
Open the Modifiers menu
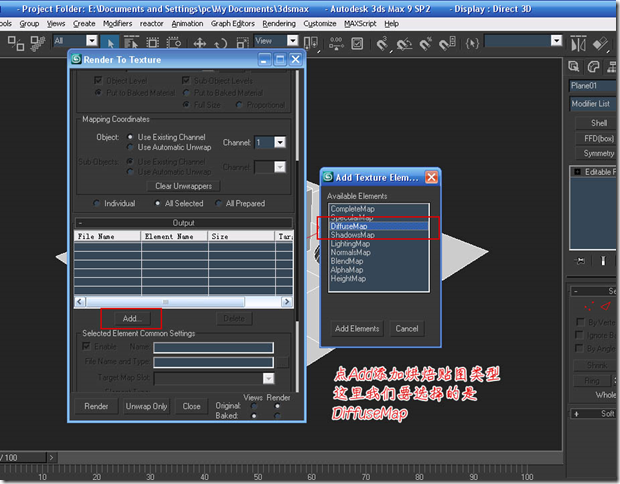[x=117, y=24]
